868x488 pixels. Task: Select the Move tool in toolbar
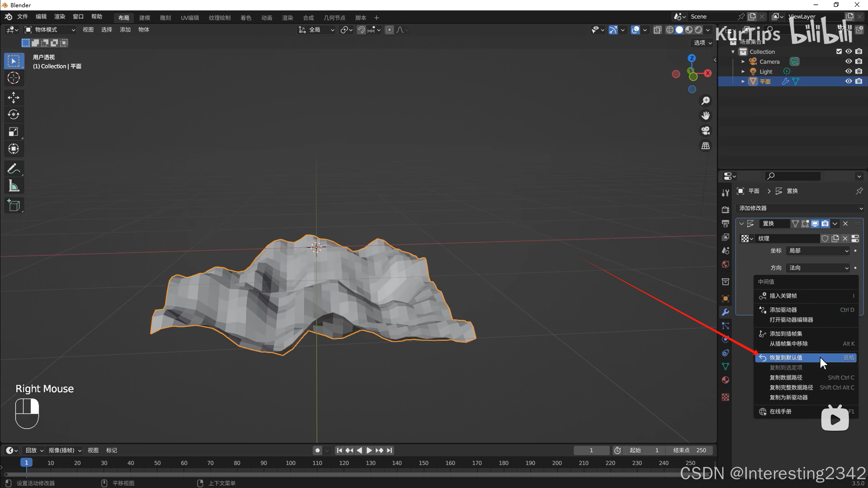pos(14,97)
